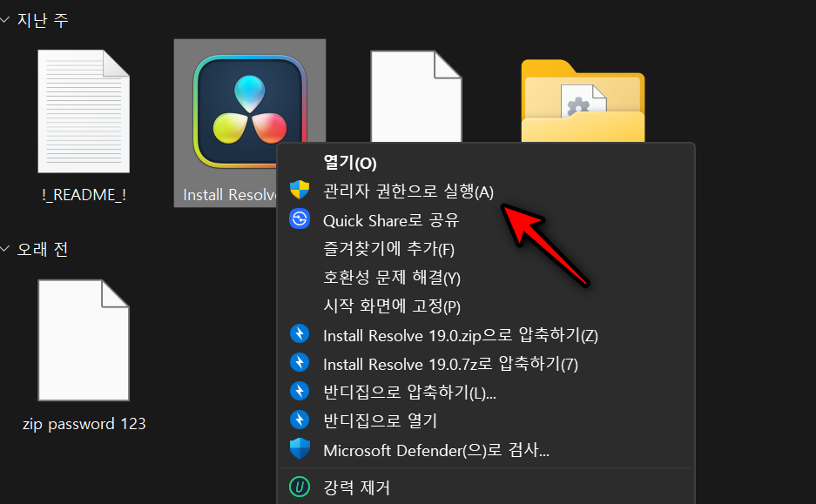The height and width of the screenshot is (504, 816).
Task: Click the 지난 주 group header text
Action: click(x=43, y=20)
